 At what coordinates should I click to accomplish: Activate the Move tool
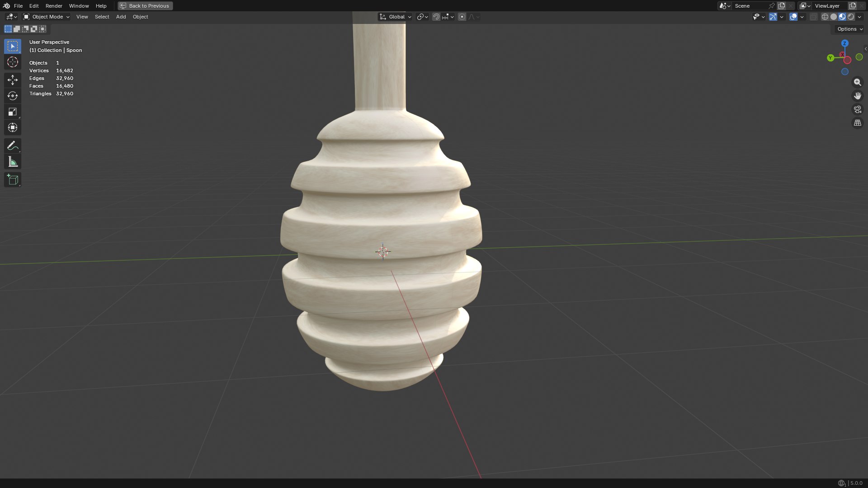[13, 80]
